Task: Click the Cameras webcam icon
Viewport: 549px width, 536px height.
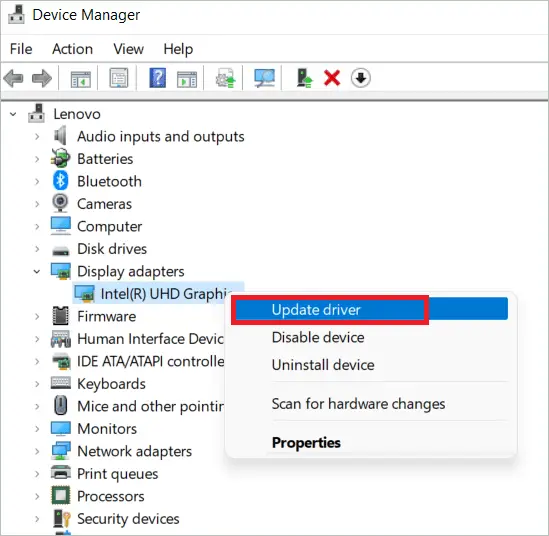Action: point(61,203)
